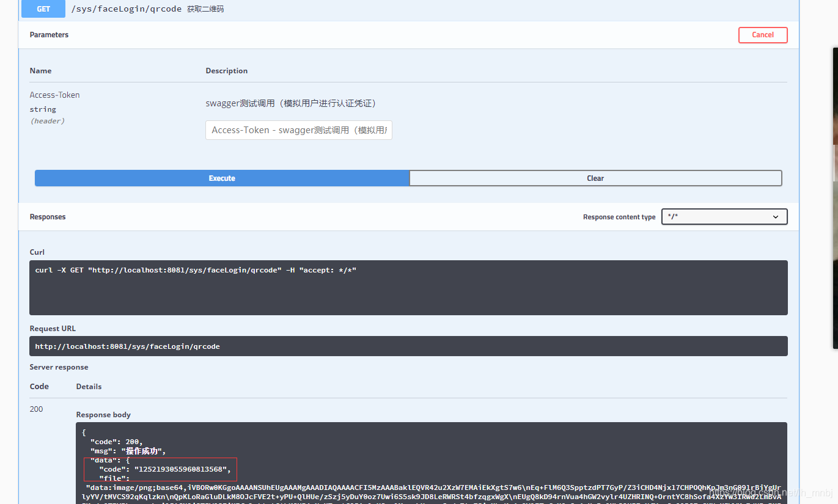
Task: Click the swagger测试调用 description text
Action: click(x=291, y=103)
